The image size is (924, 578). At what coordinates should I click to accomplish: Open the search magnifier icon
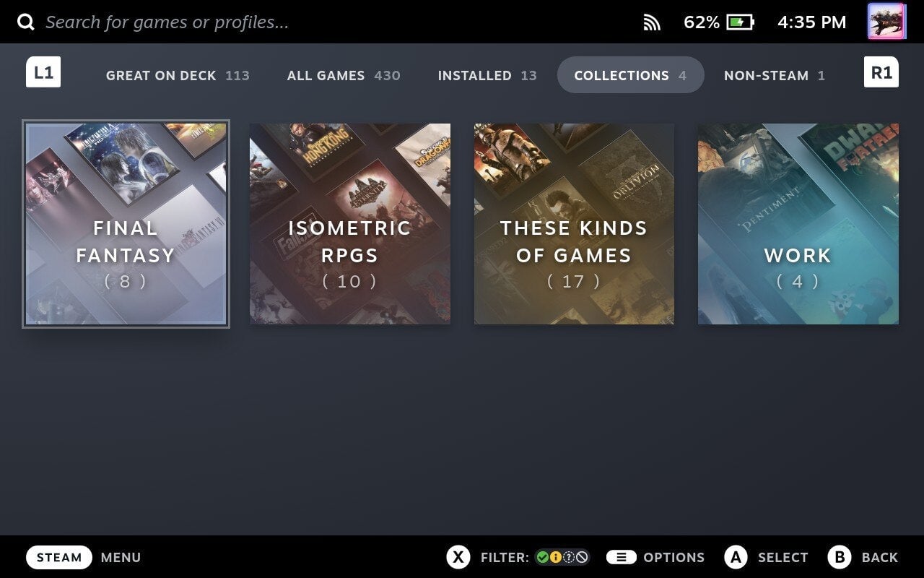click(x=26, y=22)
